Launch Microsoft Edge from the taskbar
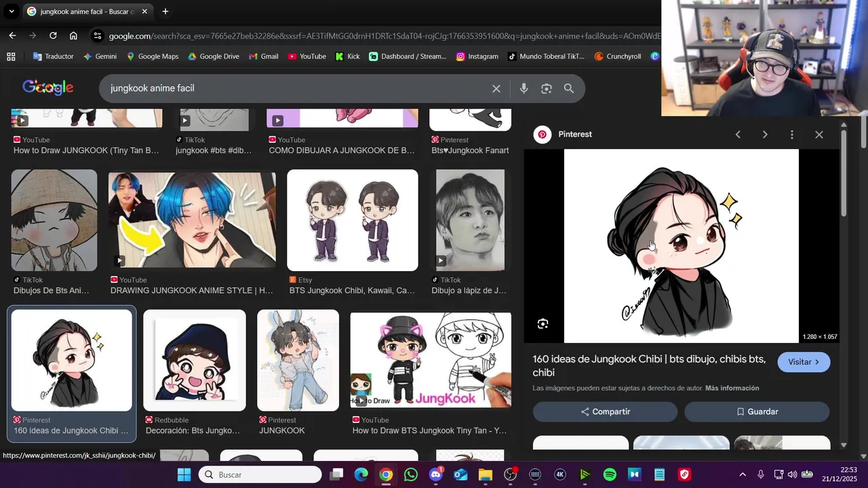 [361, 474]
